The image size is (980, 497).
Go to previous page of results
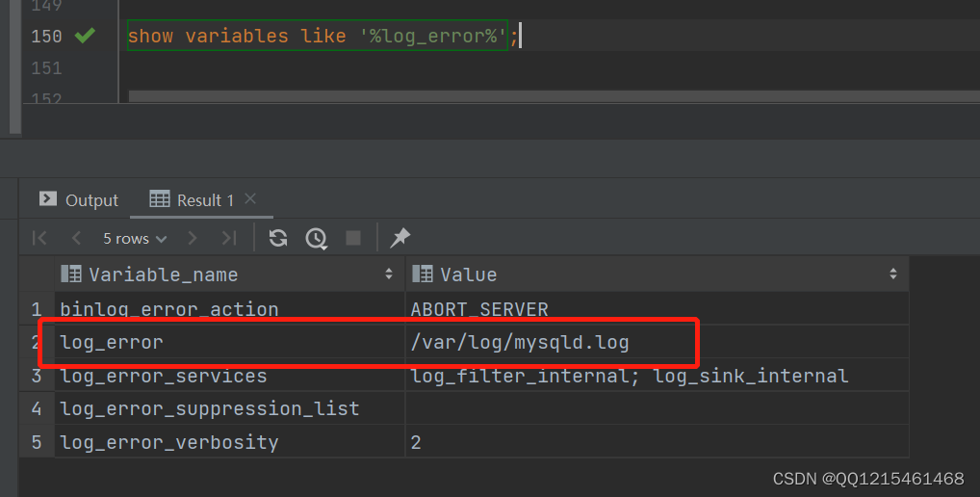(x=76, y=238)
